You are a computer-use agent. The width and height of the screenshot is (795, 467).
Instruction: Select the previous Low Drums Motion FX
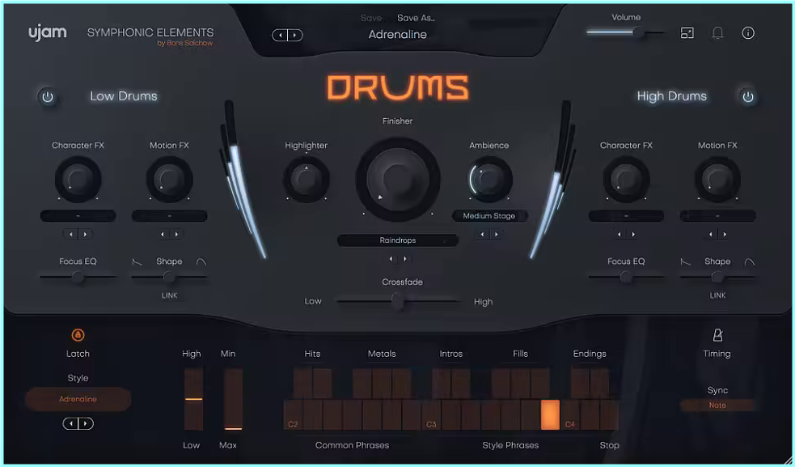(x=162, y=234)
